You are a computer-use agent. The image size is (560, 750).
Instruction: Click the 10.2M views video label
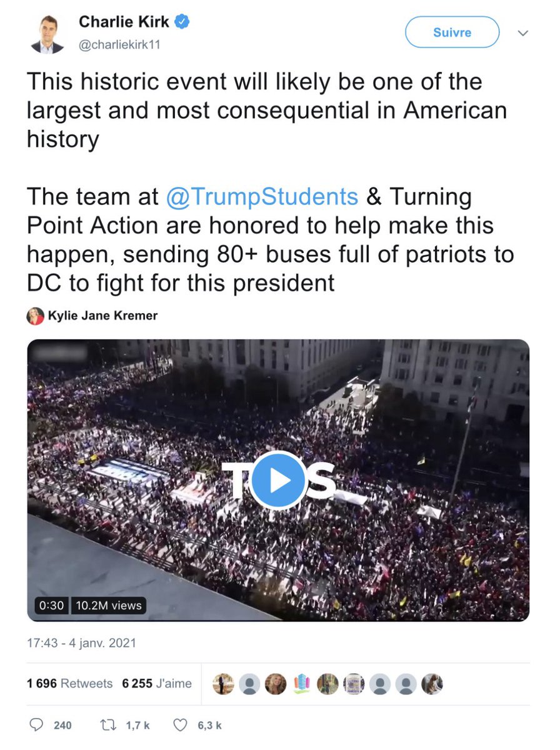click(109, 605)
